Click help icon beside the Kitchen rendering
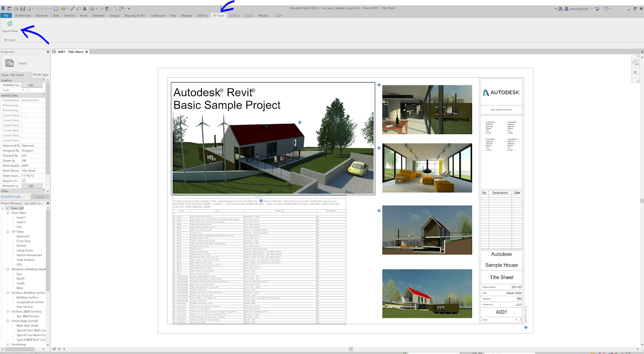 379,85
